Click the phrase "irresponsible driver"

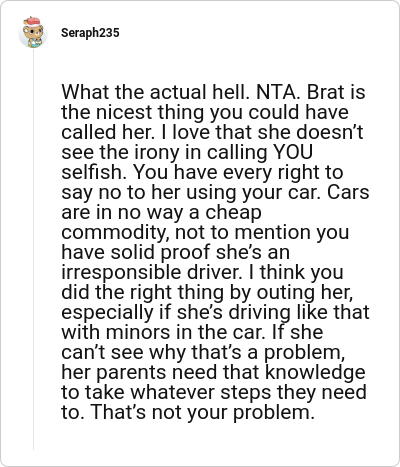(149, 272)
